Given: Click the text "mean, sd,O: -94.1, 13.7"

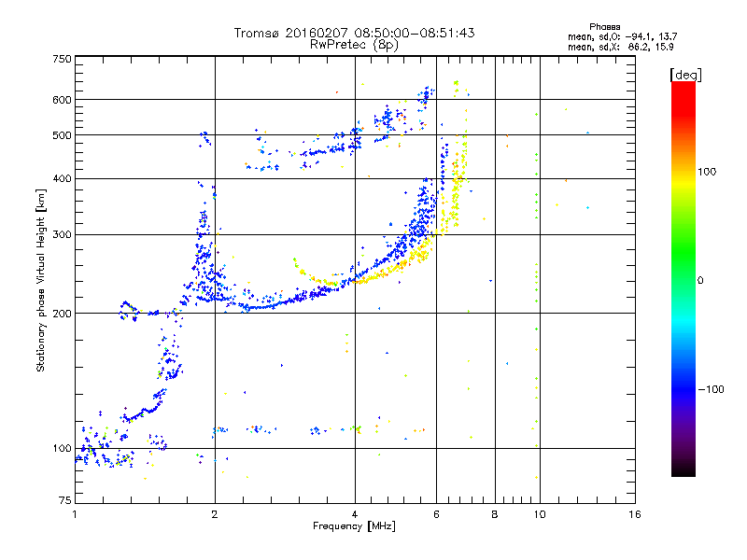Looking at the screenshot, I should point(622,36).
